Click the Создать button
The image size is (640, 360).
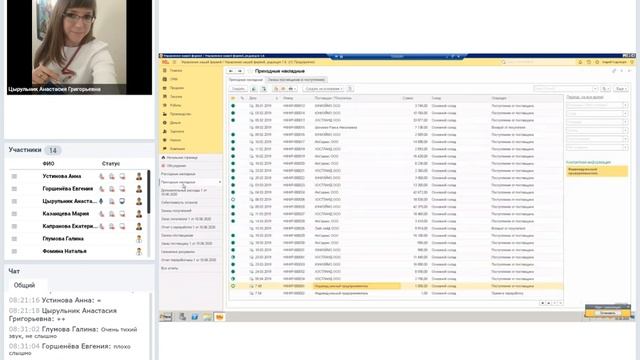coord(238,89)
